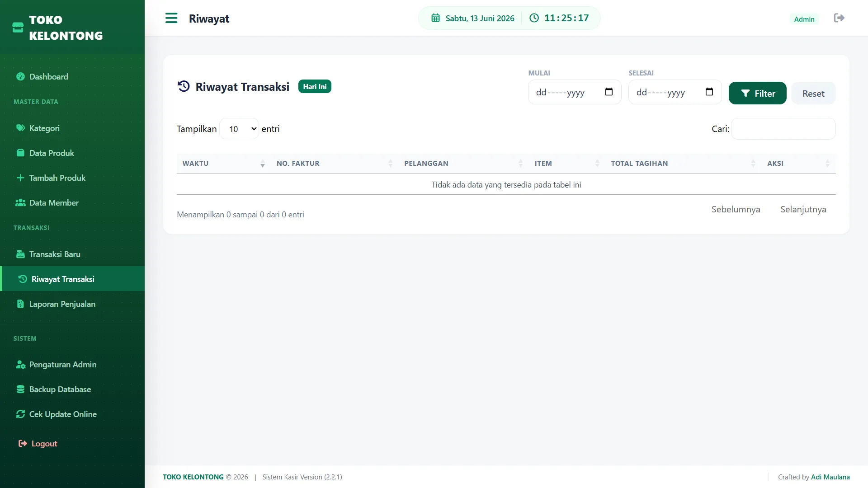Click the Reset button
The image size is (868, 488).
813,93
